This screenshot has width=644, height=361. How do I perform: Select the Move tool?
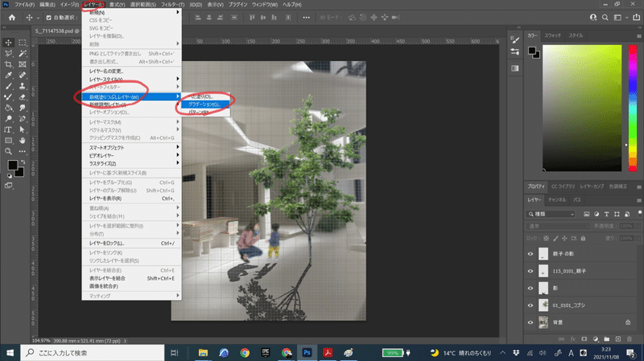8,43
